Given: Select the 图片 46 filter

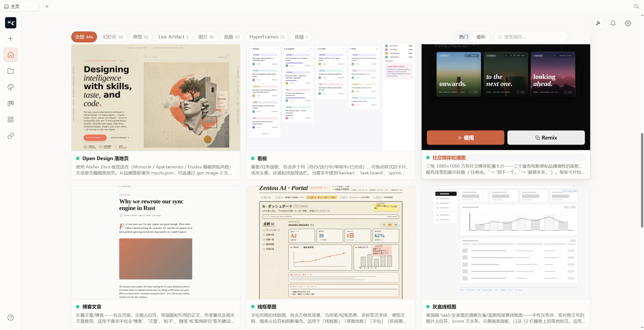Looking at the screenshot, I should click(x=206, y=37).
